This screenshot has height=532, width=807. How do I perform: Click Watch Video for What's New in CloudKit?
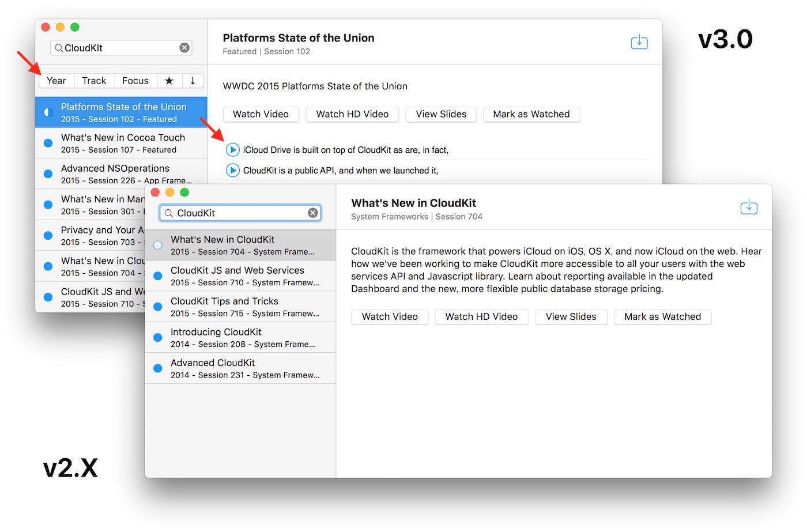click(390, 316)
